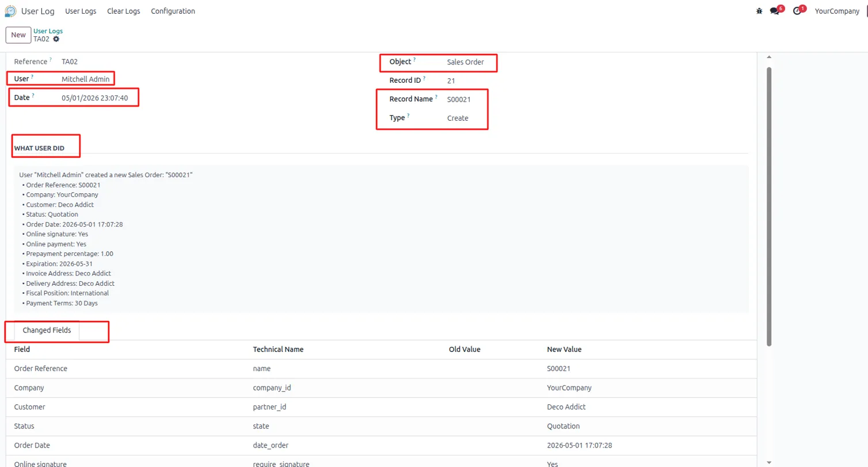The height and width of the screenshot is (467, 868).
Task: Click the Order Date field cell in table
Action: [x=32, y=446]
